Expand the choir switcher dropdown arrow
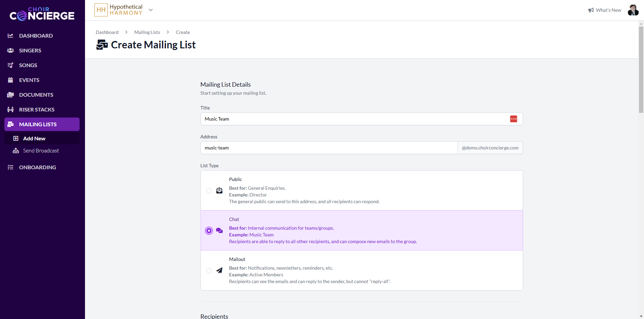Screen dimensions: 644x319 tap(151, 10)
